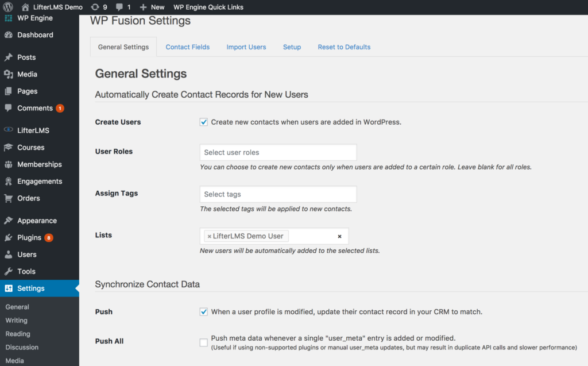This screenshot has height=366, width=588.
Task: Open the Reset to Defaults tab
Action: point(344,47)
